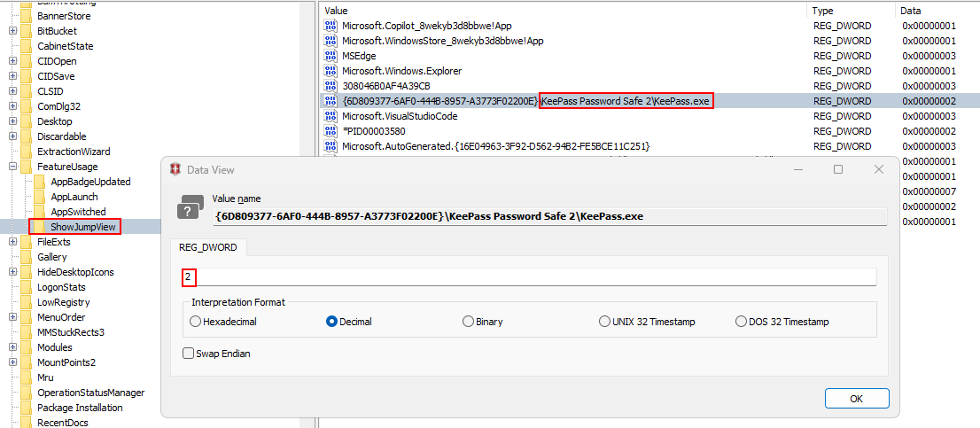This screenshot has height=428, width=980.
Task: Click the Data View dialog title icon
Action: pyautogui.click(x=175, y=169)
